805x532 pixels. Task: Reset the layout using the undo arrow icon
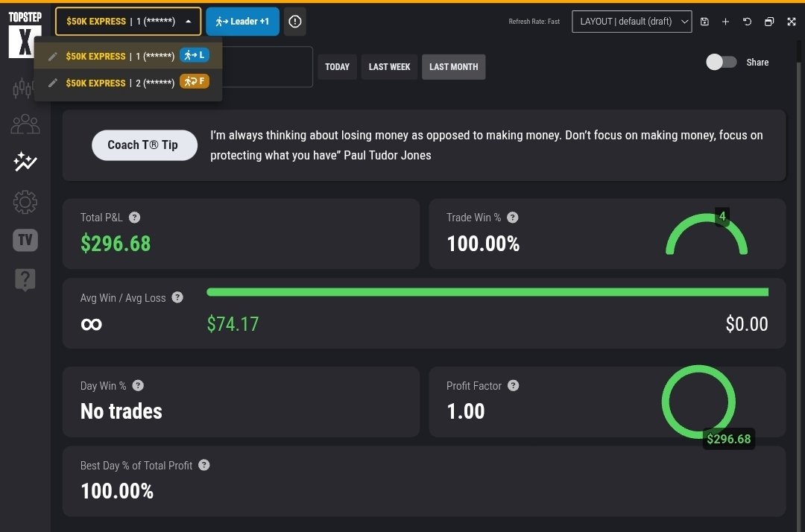coord(747,22)
